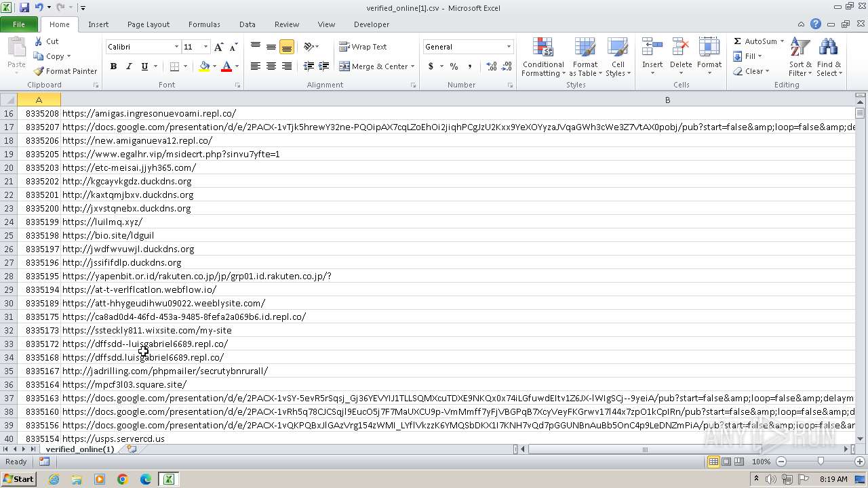
Task: Open the Windows Start button
Action: pos(18,479)
